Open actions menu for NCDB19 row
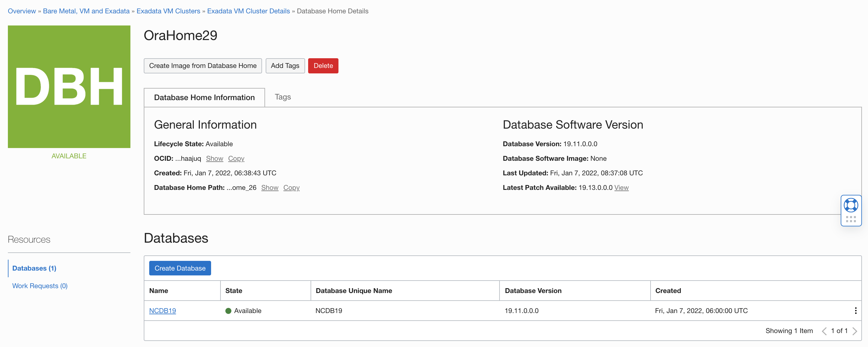This screenshot has height=347, width=868. click(x=855, y=311)
